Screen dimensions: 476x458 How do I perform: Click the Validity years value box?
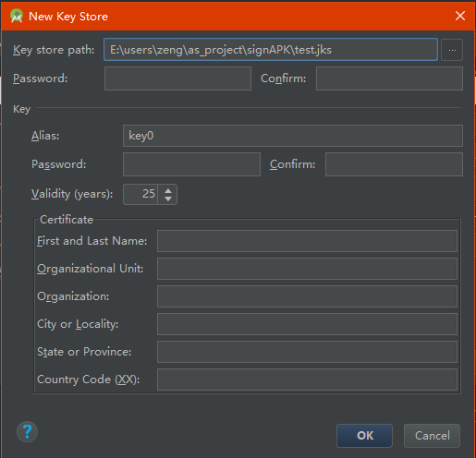(x=140, y=194)
